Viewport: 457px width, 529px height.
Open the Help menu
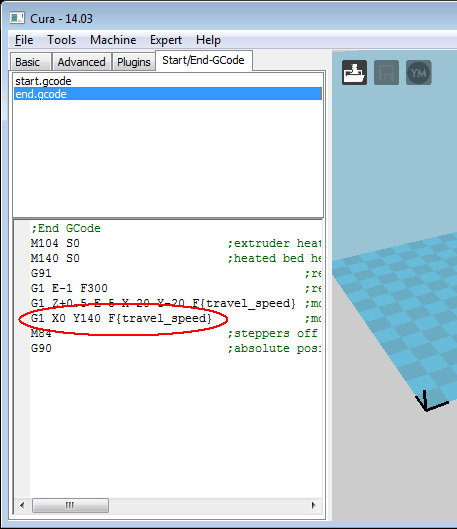point(208,40)
